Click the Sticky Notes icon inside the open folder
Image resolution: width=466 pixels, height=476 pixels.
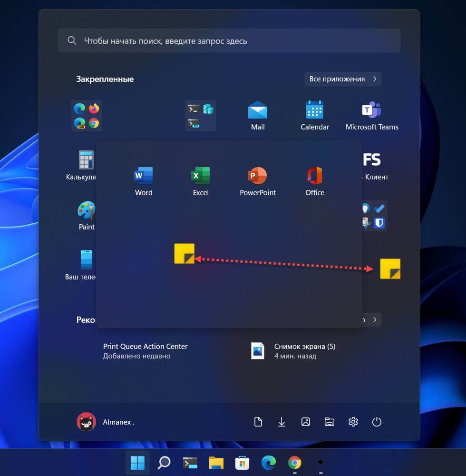184,254
